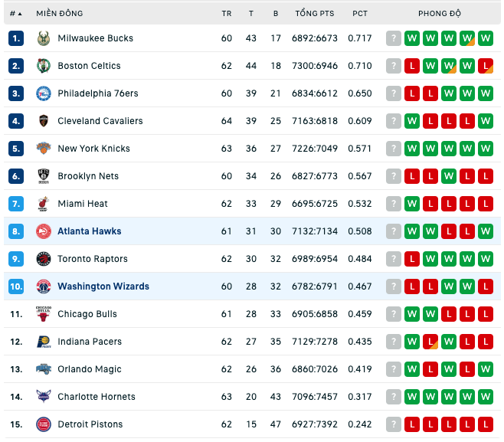Screen dimensions: 504x442
Task: Click the Boston Celtics logo icon
Action: [44, 66]
